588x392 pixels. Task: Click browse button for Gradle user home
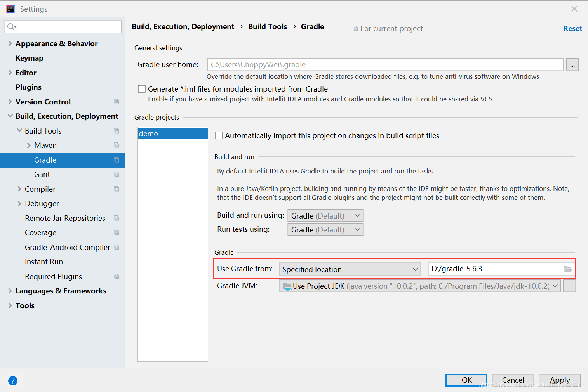point(572,65)
